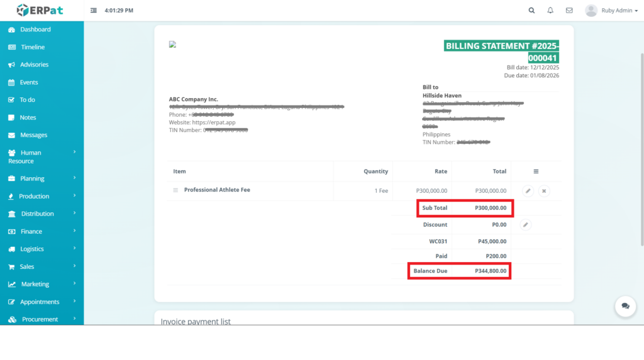Toggle sidebar with the hamburger menu icon
Viewport: 644px width, 360px height.
pyautogui.click(x=94, y=11)
